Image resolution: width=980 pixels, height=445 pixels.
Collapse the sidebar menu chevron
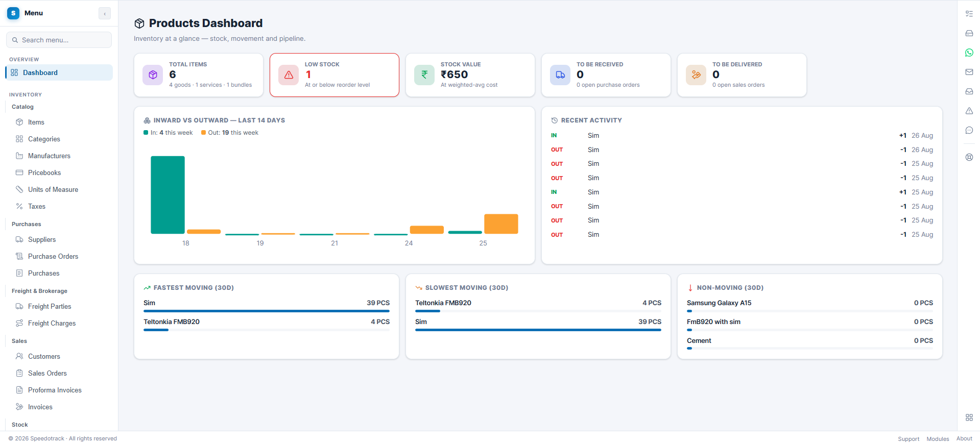[x=105, y=14]
